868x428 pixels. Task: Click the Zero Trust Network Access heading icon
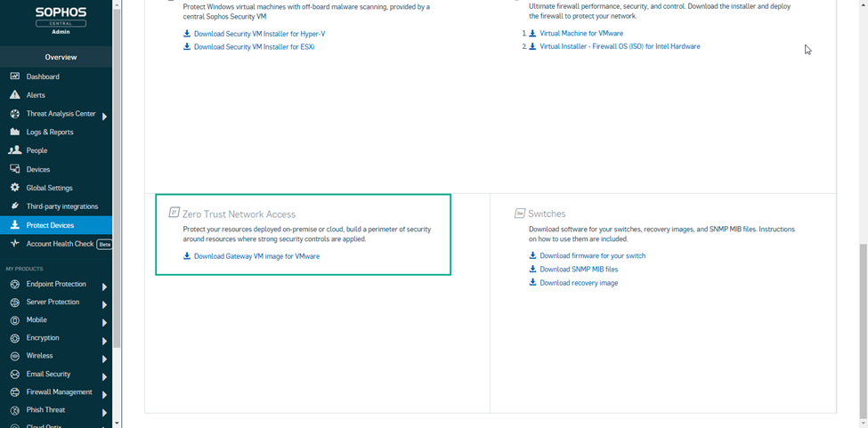pyautogui.click(x=174, y=214)
